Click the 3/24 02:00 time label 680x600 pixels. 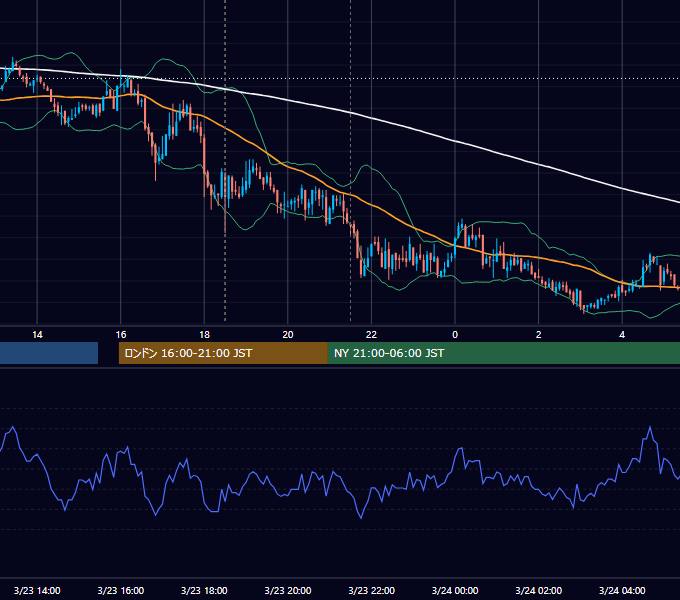point(539,590)
